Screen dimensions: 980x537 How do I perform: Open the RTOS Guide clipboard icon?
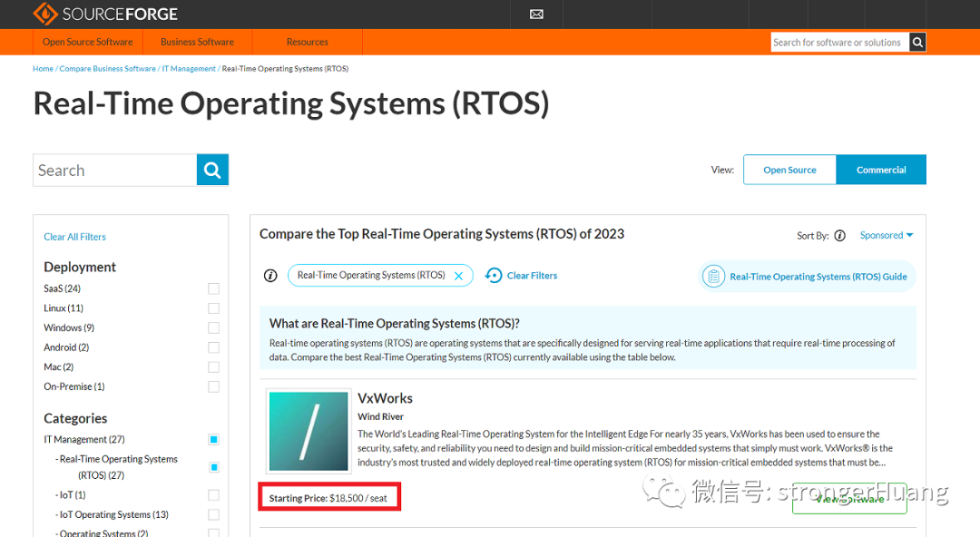pyautogui.click(x=714, y=276)
